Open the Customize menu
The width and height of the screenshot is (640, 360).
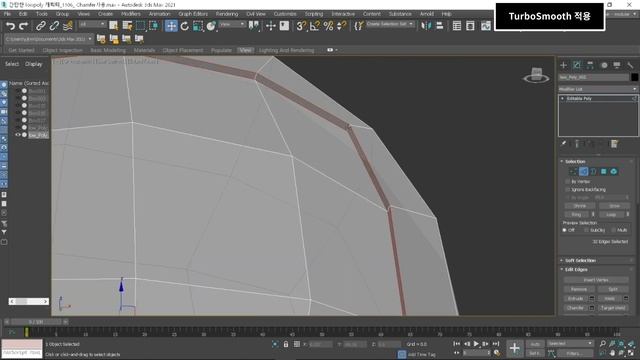[285, 14]
